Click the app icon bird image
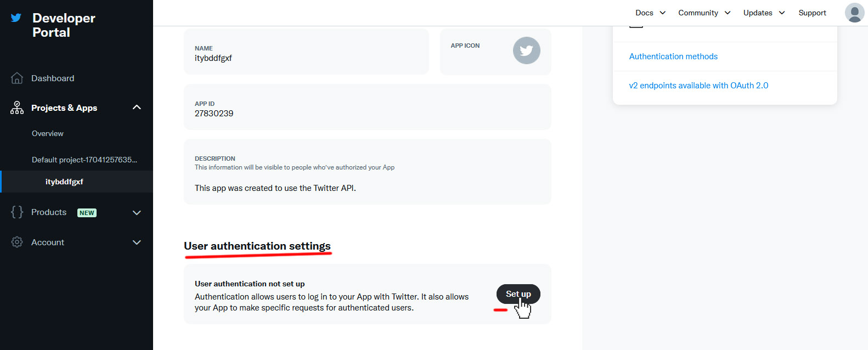Screen dimensions: 868x350 pos(526,50)
